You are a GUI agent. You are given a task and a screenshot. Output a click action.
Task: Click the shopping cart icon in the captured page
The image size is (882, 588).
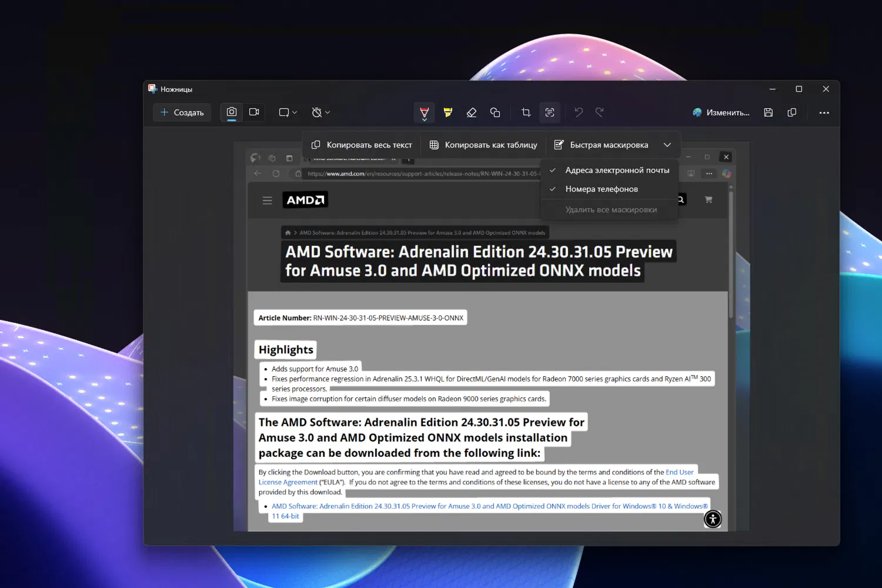tap(709, 200)
